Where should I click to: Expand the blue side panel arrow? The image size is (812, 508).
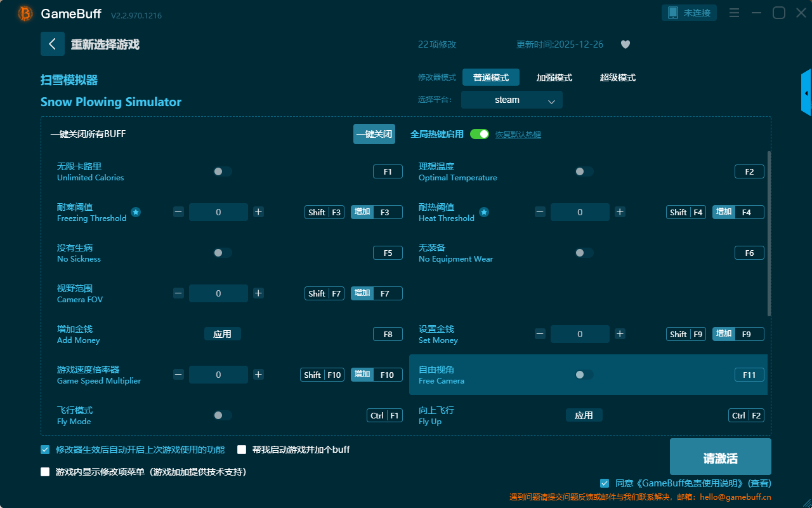pos(806,93)
